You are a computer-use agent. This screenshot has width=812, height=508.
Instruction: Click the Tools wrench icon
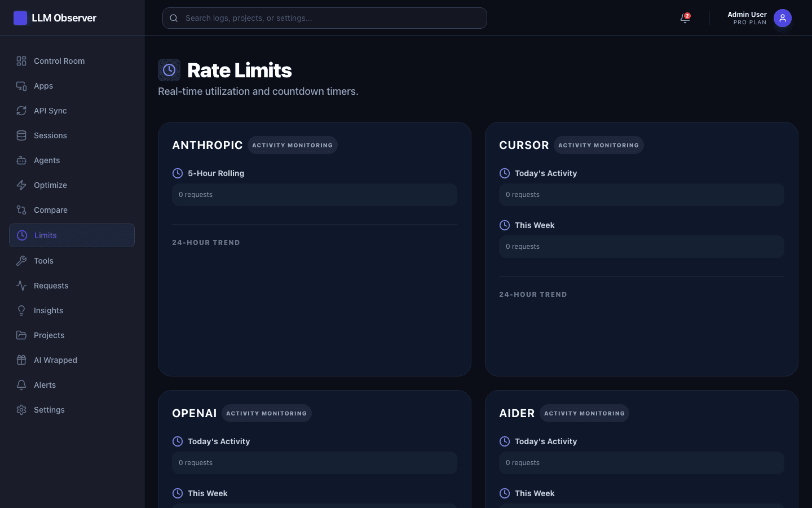[21, 261]
